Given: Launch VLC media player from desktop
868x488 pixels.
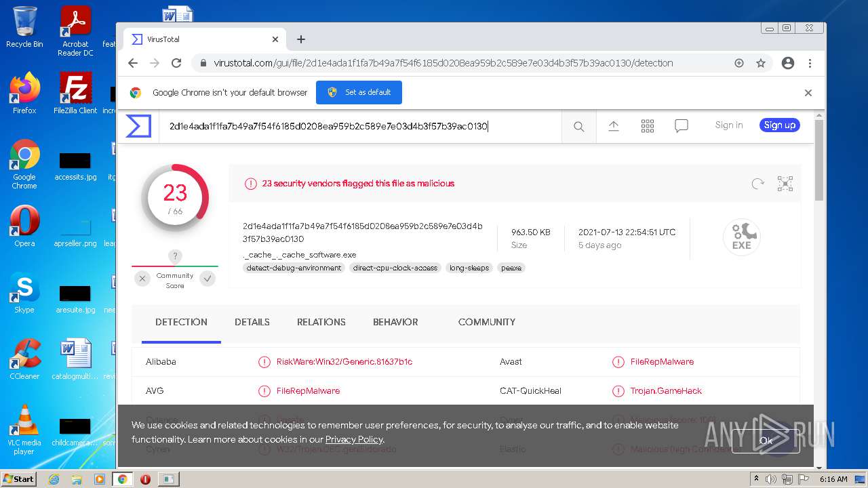Looking at the screenshot, I should tap(24, 429).
